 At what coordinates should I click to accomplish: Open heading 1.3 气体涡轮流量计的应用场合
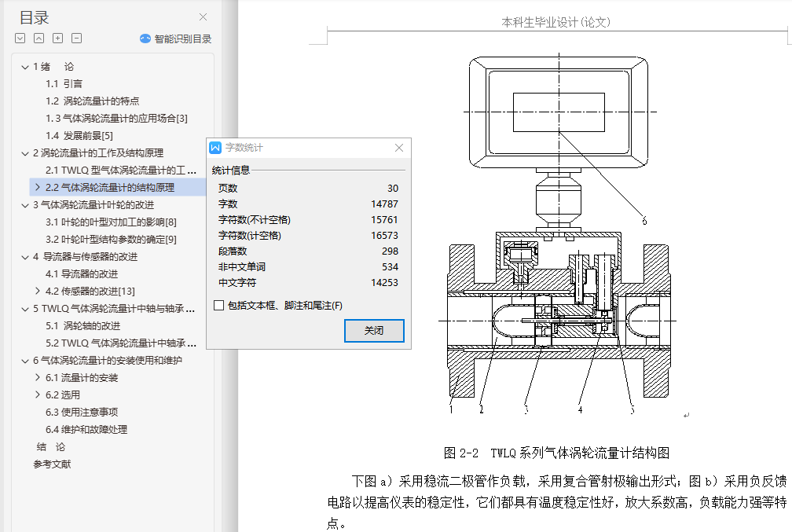[116, 118]
